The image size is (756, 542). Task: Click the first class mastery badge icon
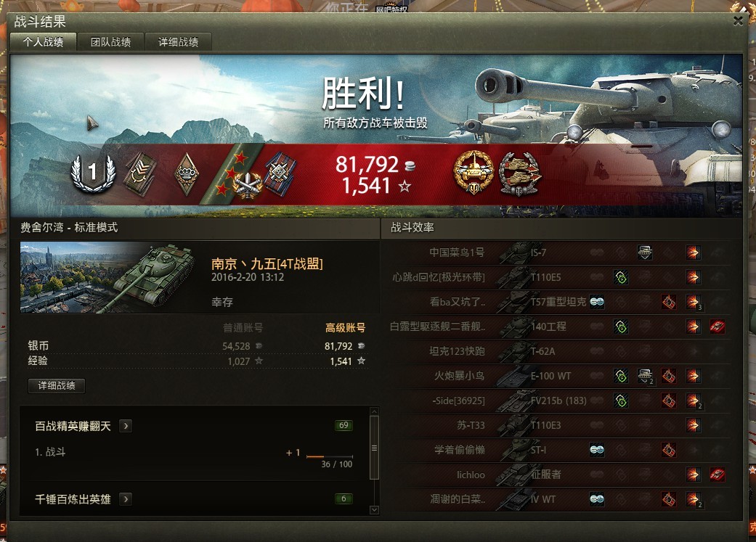pyautogui.click(x=93, y=172)
